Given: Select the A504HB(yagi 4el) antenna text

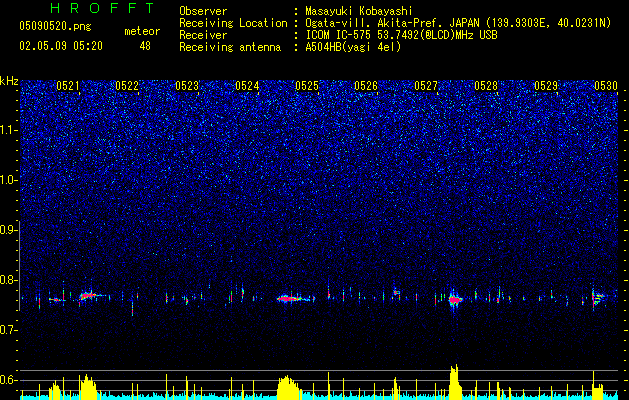Looking at the screenshot, I should (353, 47).
